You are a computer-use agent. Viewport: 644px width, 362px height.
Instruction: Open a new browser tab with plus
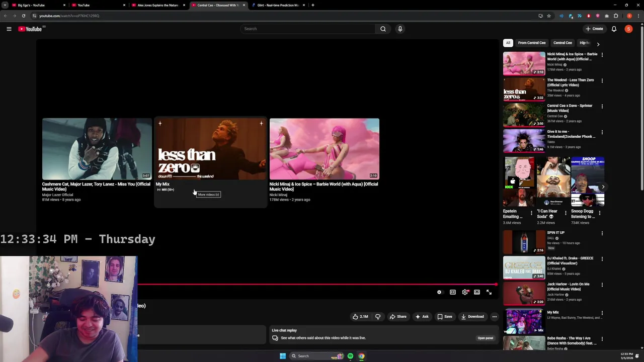[312, 5]
